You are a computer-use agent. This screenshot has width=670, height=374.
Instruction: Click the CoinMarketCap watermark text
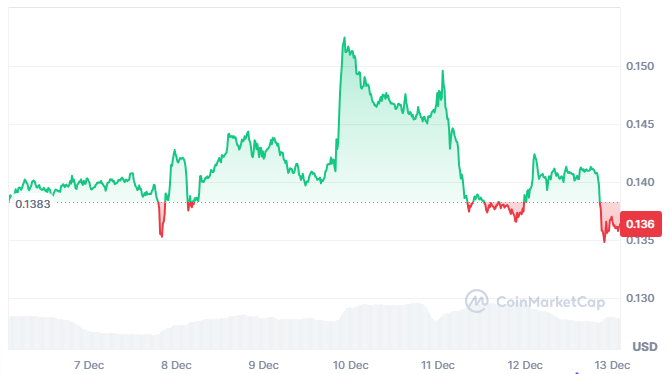[550, 302]
